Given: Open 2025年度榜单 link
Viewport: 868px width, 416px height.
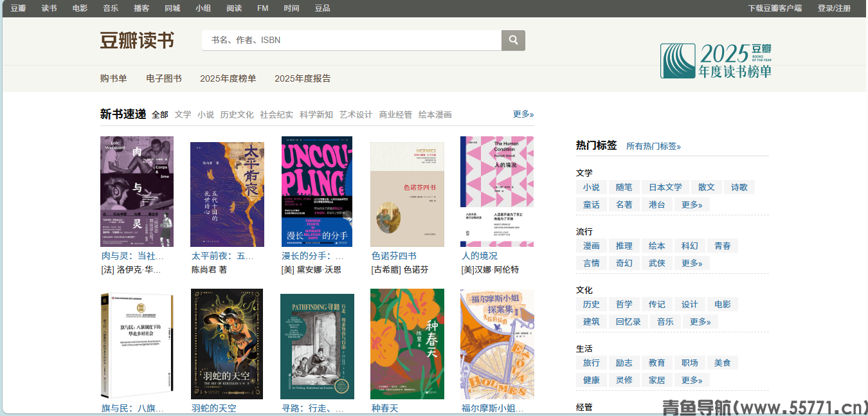Looking at the screenshot, I should point(228,78).
